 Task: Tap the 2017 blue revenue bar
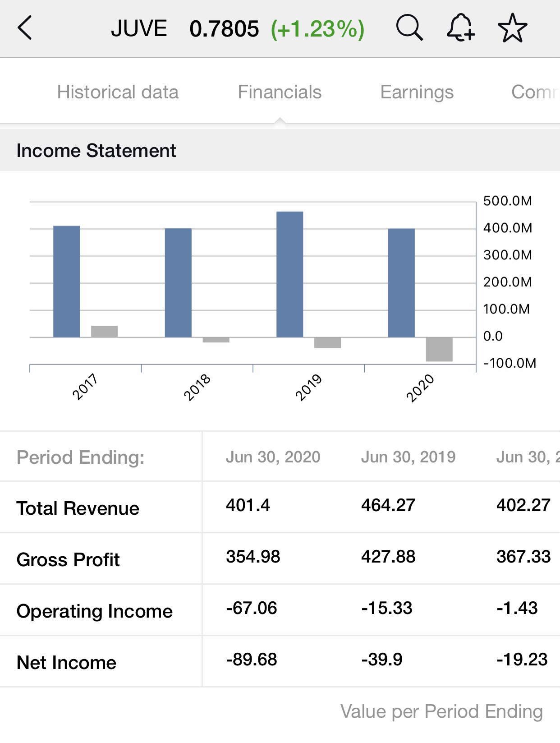point(67,282)
